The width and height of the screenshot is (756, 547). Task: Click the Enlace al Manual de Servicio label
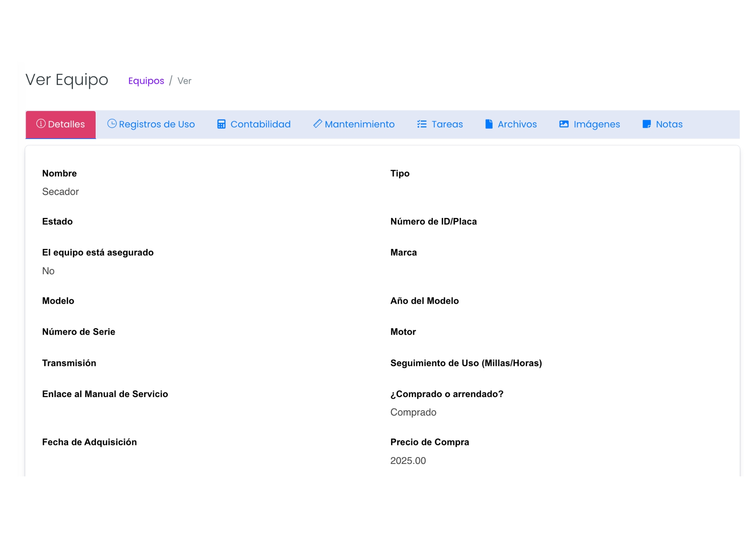coord(105,394)
